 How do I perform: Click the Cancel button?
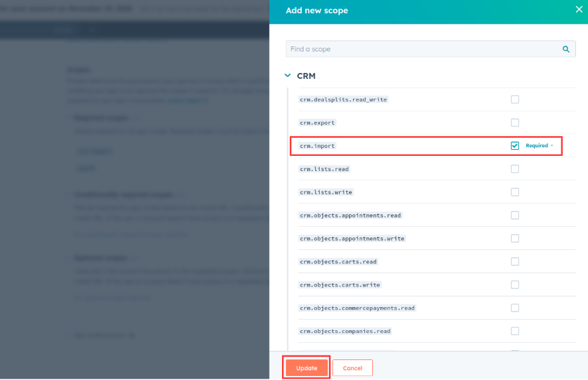(352, 368)
